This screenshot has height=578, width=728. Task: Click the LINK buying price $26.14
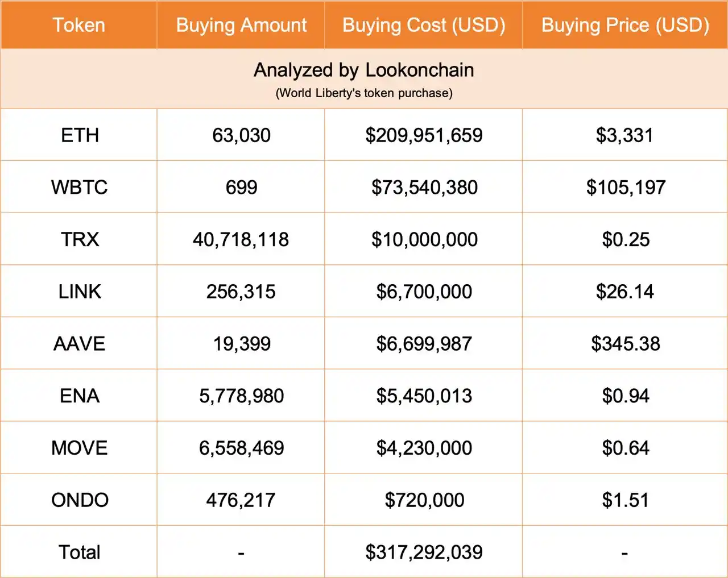tap(625, 292)
